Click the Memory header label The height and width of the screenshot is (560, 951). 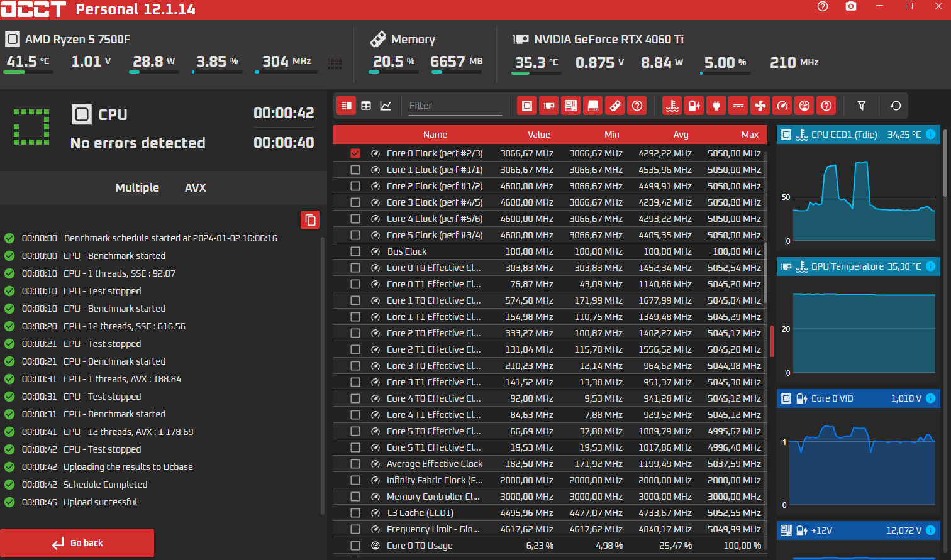[413, 40]
